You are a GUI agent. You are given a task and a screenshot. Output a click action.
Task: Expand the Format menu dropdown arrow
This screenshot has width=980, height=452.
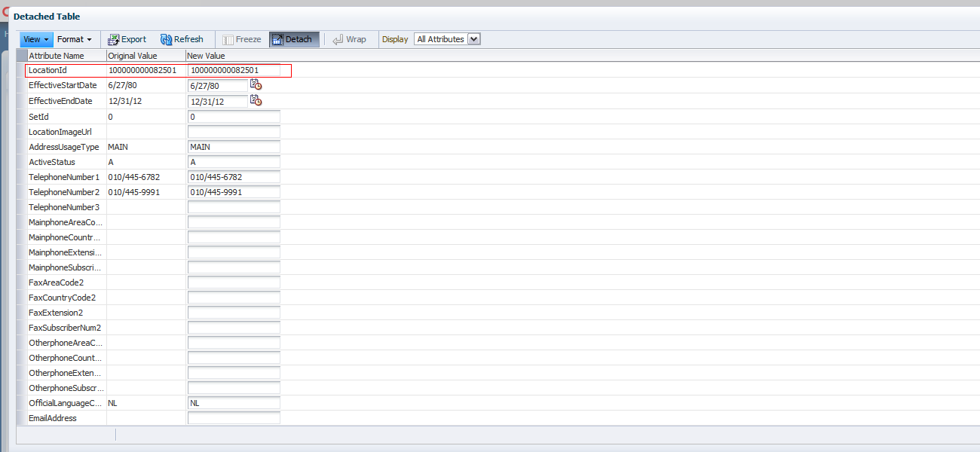tap(89, 39)
